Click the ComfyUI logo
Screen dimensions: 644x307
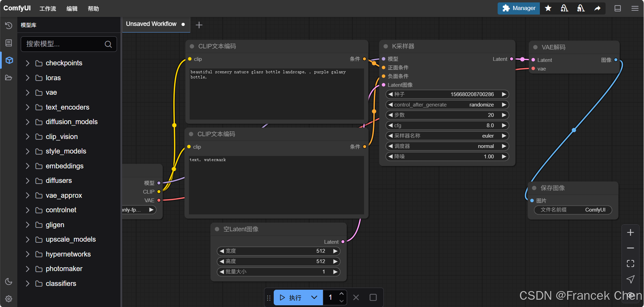pos(17,8)
